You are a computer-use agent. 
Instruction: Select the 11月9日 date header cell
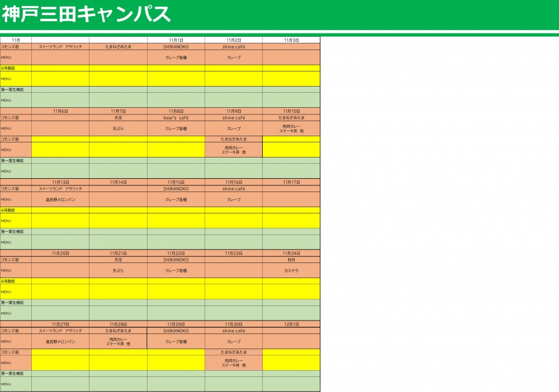point(234,111)
